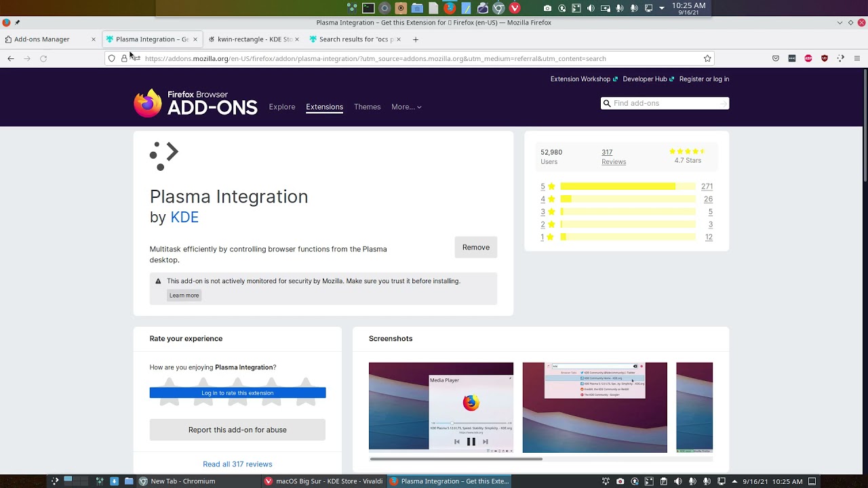
Task: Click the Adblock Plus extension icon
Action: [808, 58]
